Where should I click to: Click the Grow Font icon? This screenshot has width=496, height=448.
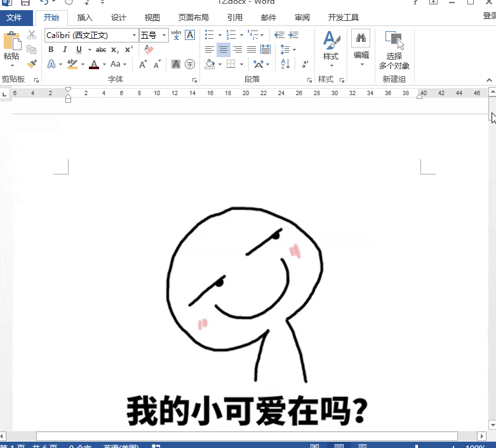point(143,64)
